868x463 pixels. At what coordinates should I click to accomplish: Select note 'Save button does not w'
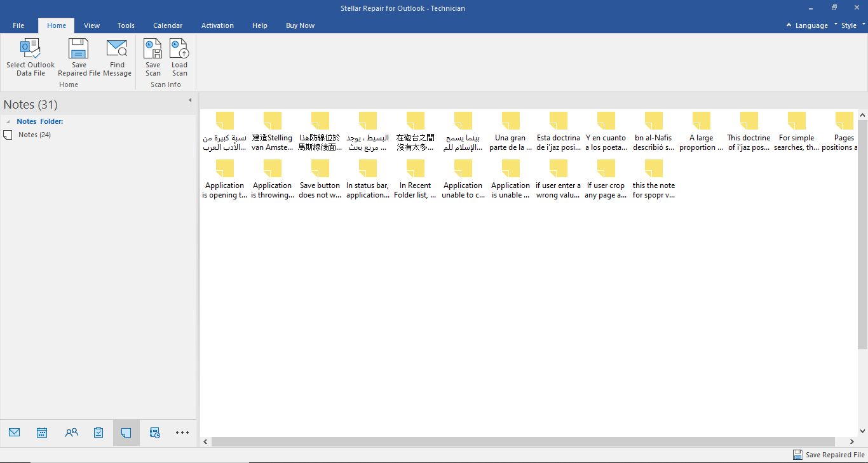320,180
